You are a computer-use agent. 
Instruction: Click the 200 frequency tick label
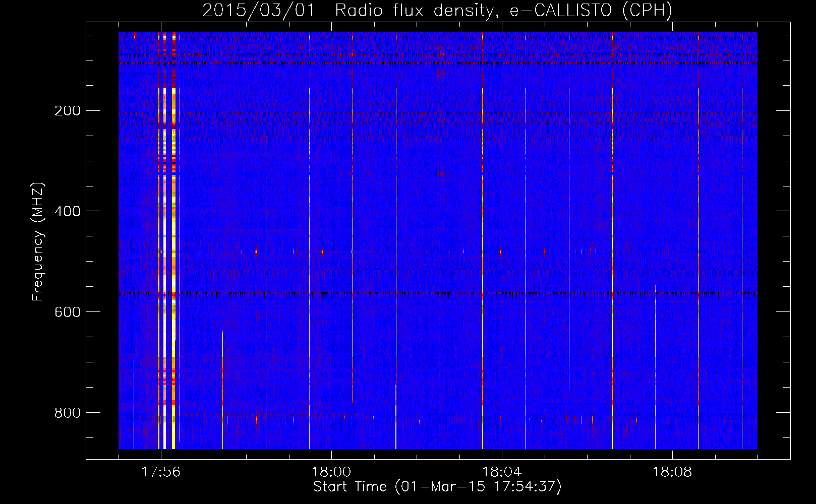point(68,110)
